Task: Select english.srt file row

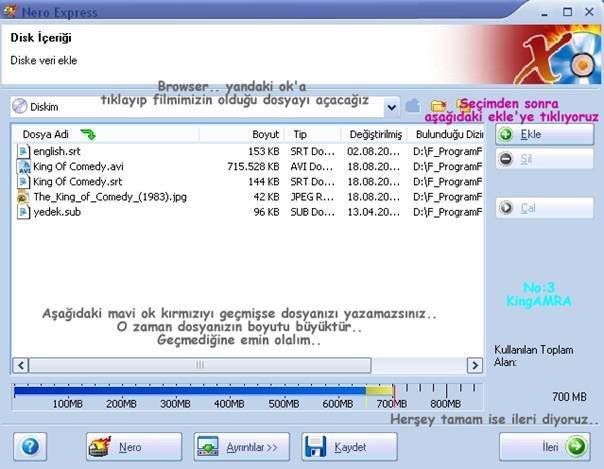Action: [x=249, y=151]
